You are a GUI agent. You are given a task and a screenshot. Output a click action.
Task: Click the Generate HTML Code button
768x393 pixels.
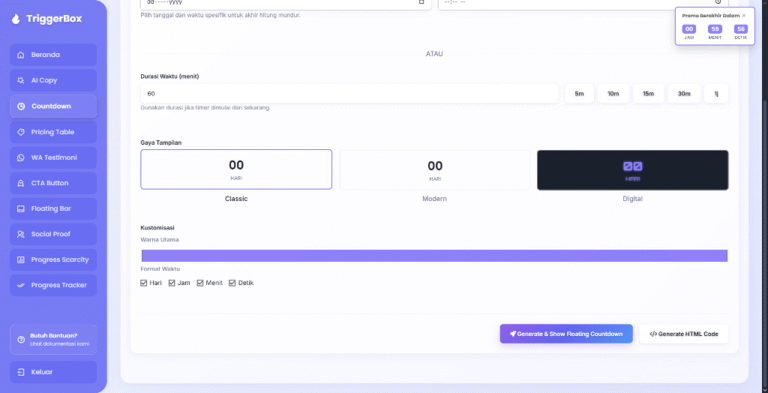click(684, 334)
